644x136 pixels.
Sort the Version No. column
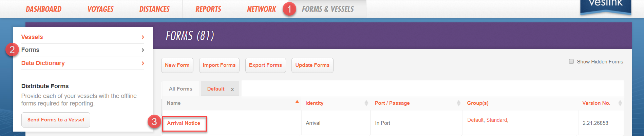click(620, 103)
